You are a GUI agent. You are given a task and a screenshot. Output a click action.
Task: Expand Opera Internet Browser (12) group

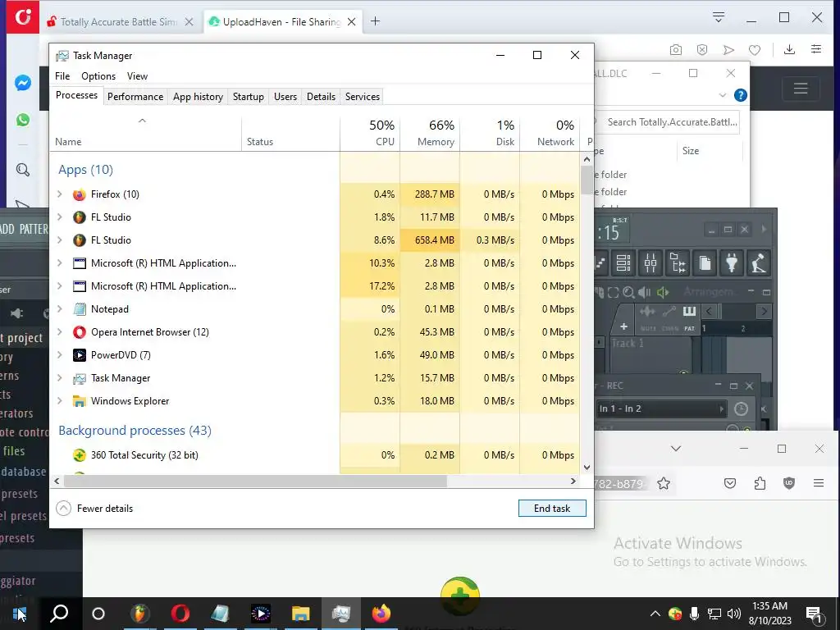pyautogui.click(x=60, y=332)
